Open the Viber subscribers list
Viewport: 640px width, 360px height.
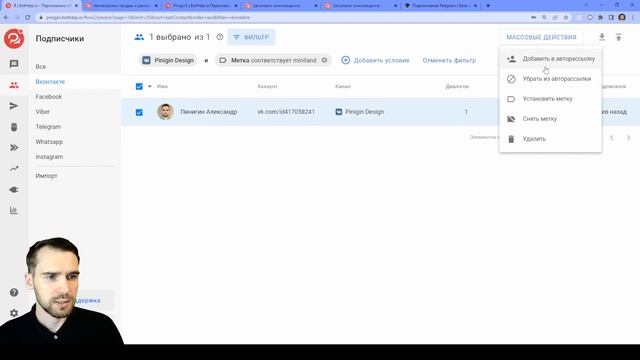tap(42, 112)
